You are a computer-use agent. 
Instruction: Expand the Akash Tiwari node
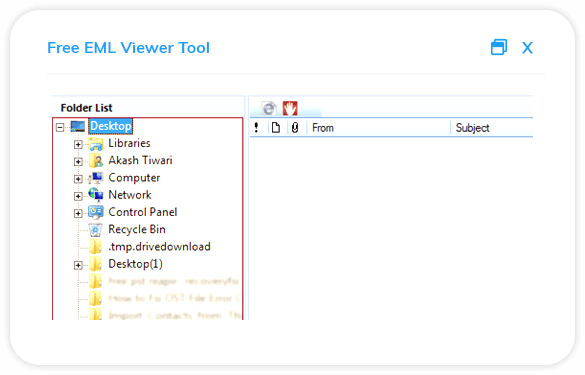(x=78, y=162)
